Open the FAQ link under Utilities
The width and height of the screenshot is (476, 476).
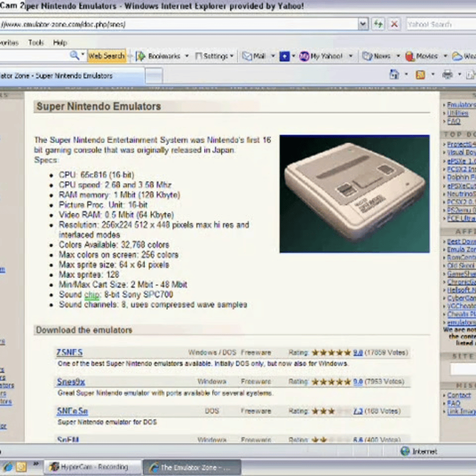pyautogui.click(x=454, y=121)
